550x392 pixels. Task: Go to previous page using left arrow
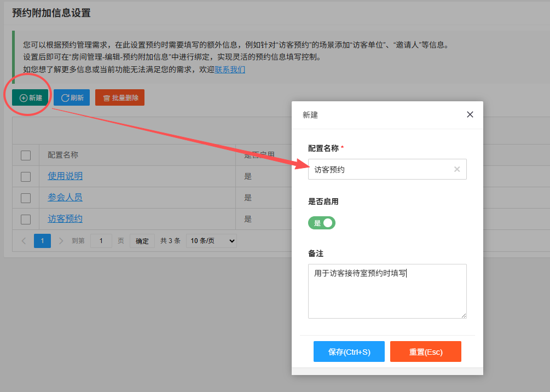[24, 241]
